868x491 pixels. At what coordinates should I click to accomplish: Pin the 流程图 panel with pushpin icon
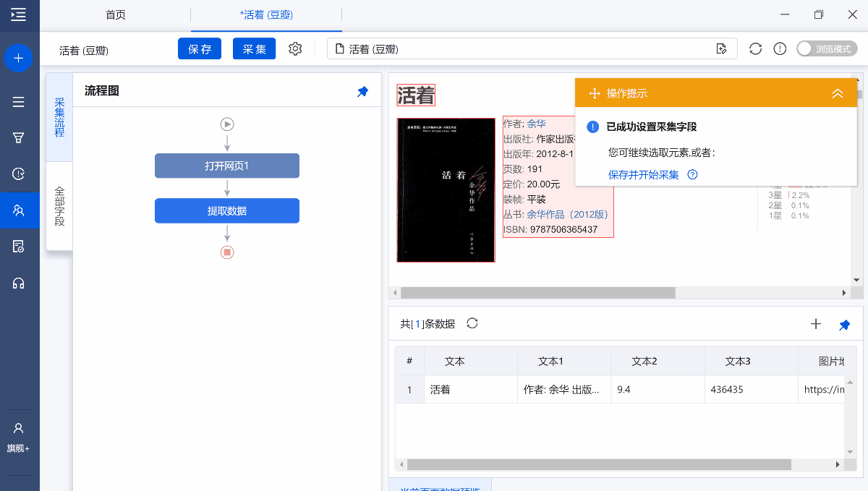[x=363, y=91]
